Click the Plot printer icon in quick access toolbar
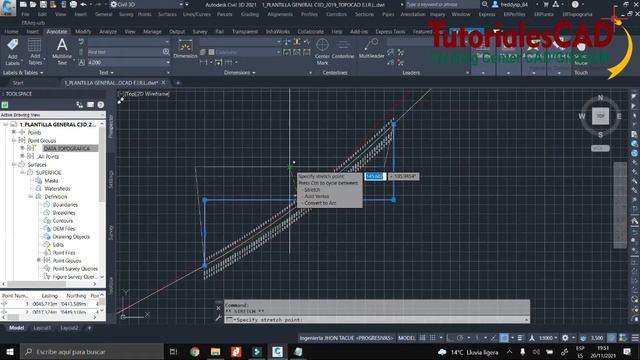 click(73, 4)
